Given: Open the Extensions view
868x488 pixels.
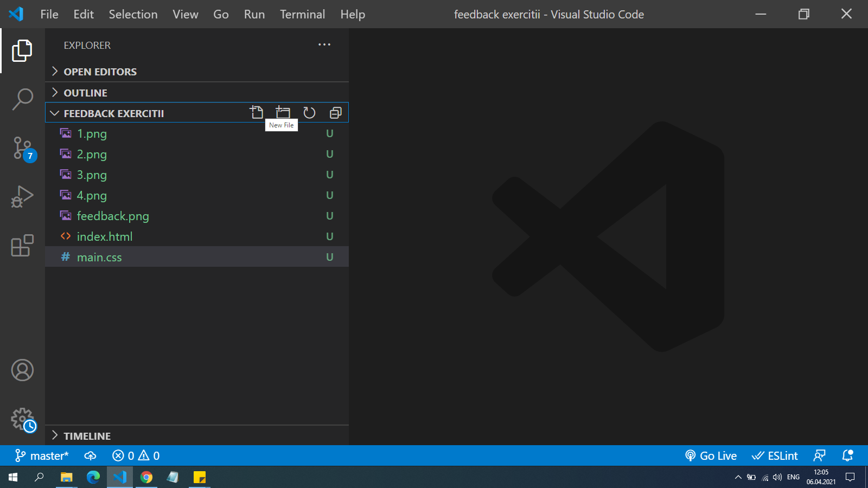Looking at the screenshot, I should [22, 246].
